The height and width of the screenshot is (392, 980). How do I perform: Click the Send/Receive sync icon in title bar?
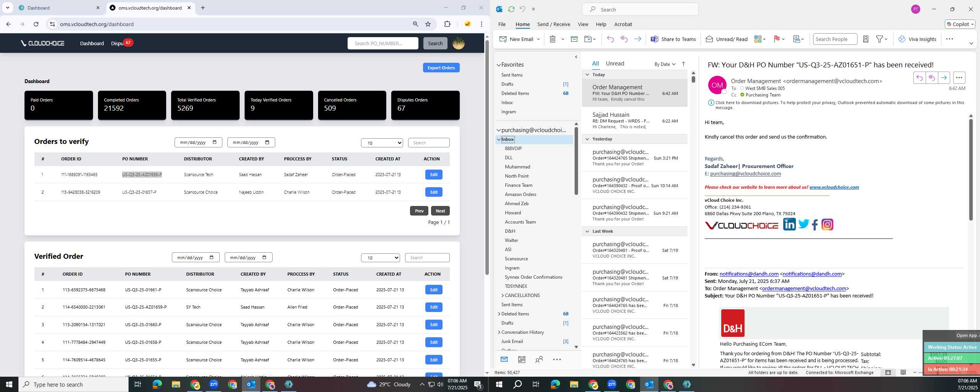pos(511,9)
